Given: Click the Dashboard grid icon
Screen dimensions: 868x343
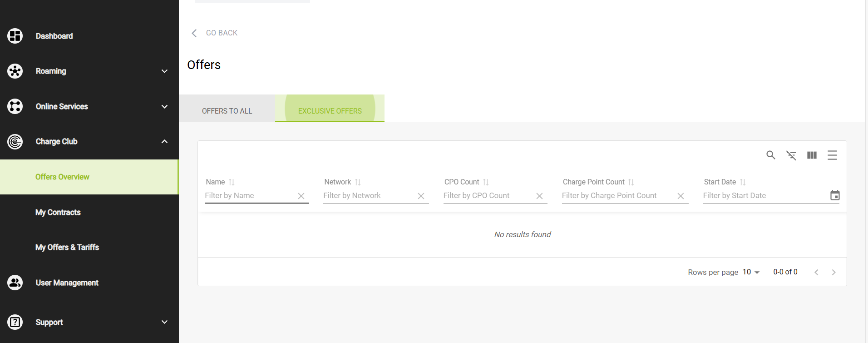Looking at the screenshot, I should (x=15, y=36).
